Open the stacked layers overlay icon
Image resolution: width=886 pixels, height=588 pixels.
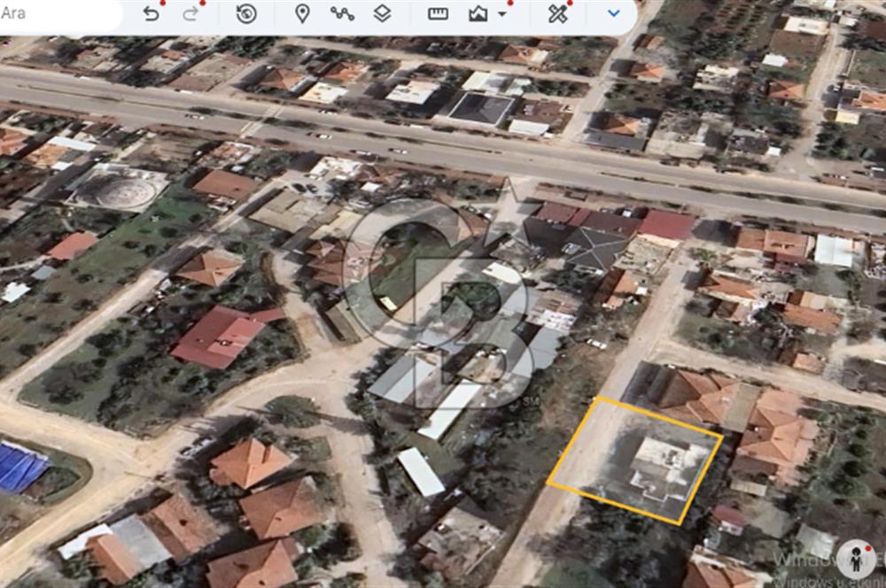[x=382, y=13]
